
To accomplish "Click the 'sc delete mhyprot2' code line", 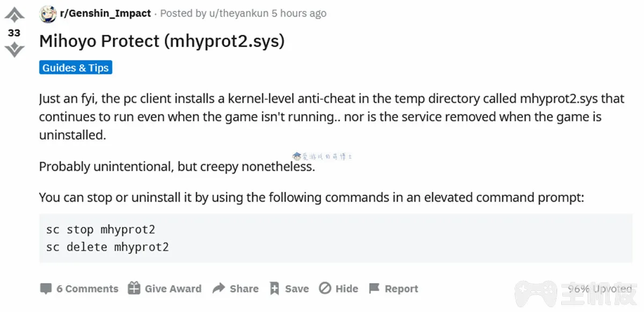I will pyautogui.click(x=107, y=247).
